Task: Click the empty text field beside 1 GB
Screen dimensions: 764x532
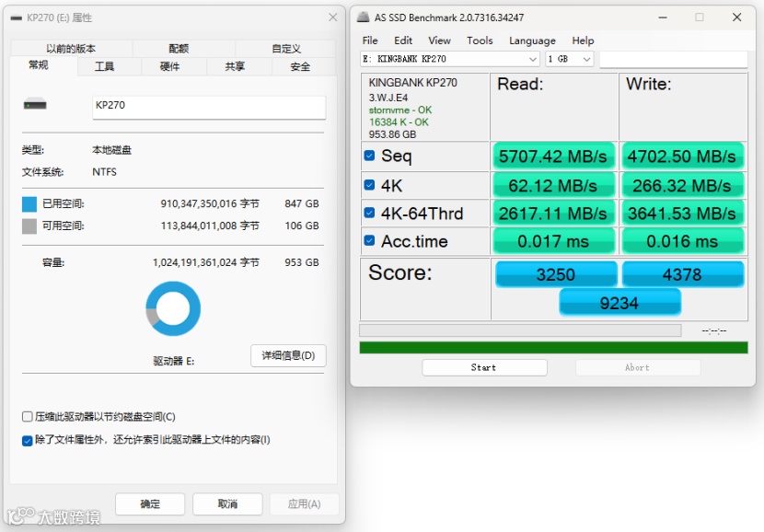Action: (674, 59)
